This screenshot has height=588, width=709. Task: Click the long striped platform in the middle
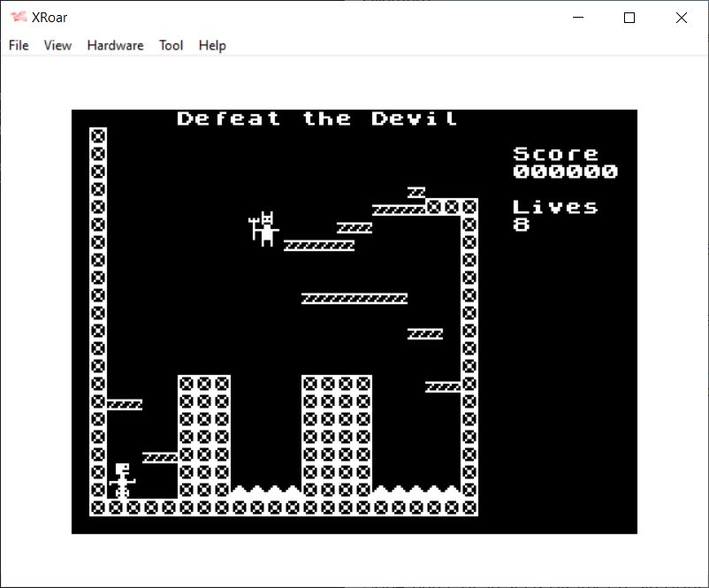354,299
